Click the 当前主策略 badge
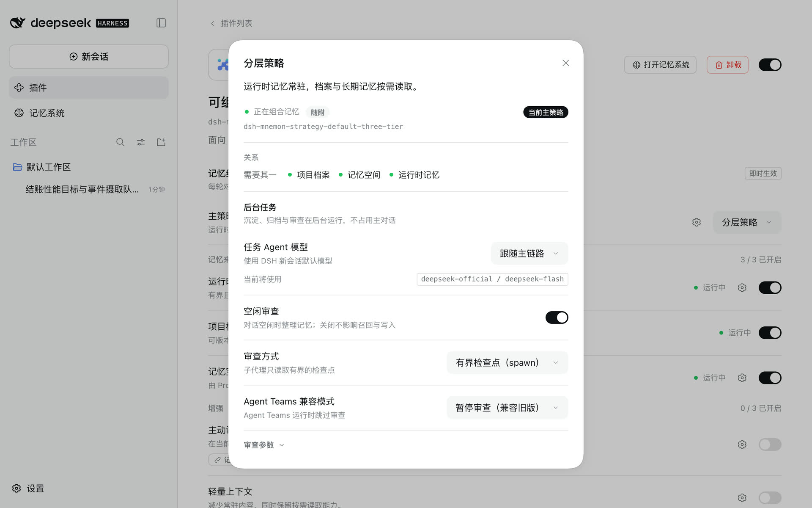The height and width of the screenshot is (508, 812). [x=546, y=112]
